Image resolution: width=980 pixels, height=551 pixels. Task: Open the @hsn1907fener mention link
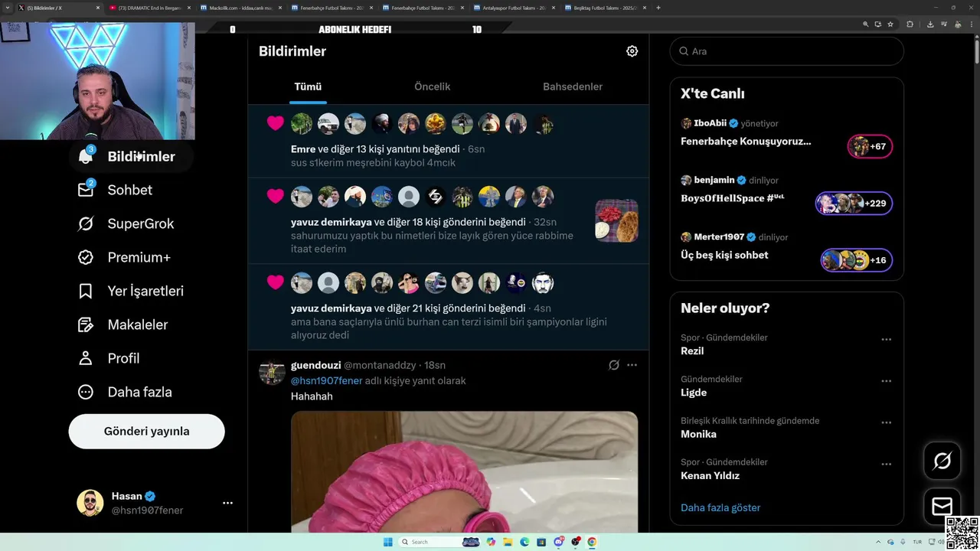(x=326, y=380)
